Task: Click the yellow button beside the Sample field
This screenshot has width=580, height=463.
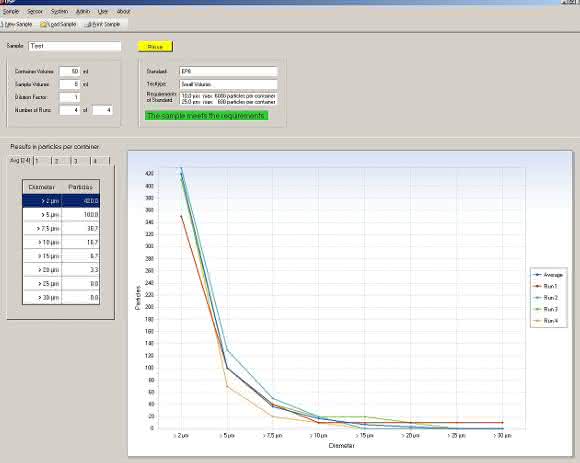Action: pyautogui.click(x=155, y=47)
